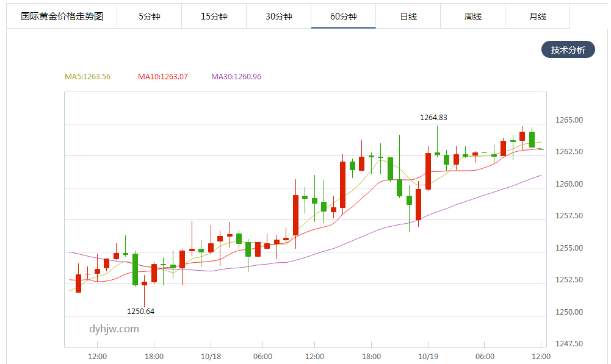Switch to the 5分钟 chart tab
The width and height of the screenshot is (611, 364).
pos(149,16)
